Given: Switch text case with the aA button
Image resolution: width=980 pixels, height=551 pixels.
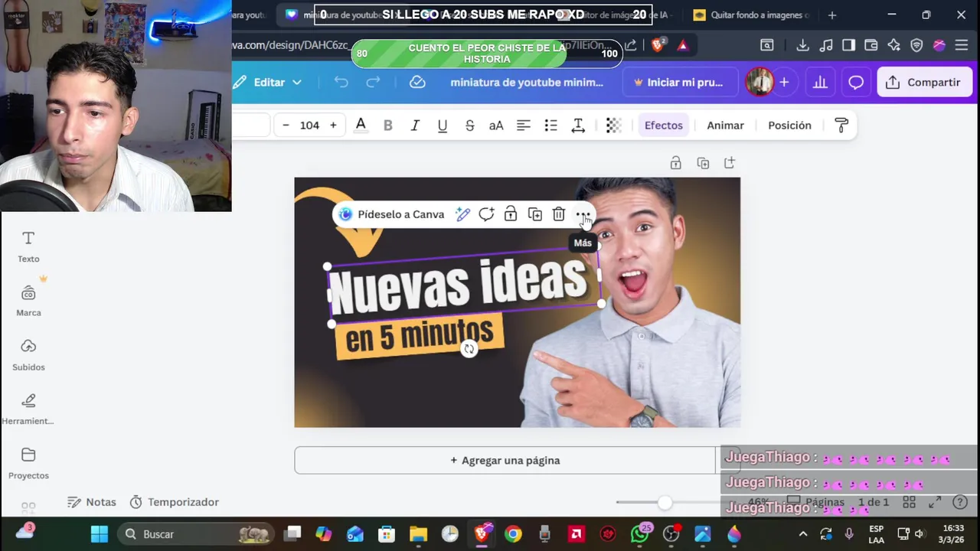Looking at the screenshot, I should [x=496, y=126].
